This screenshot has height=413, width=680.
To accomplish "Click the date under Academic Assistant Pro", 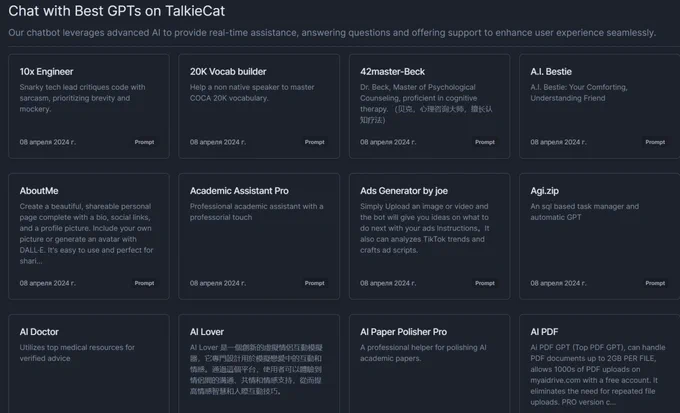I will pyautogui.click(x=218, y=283).
